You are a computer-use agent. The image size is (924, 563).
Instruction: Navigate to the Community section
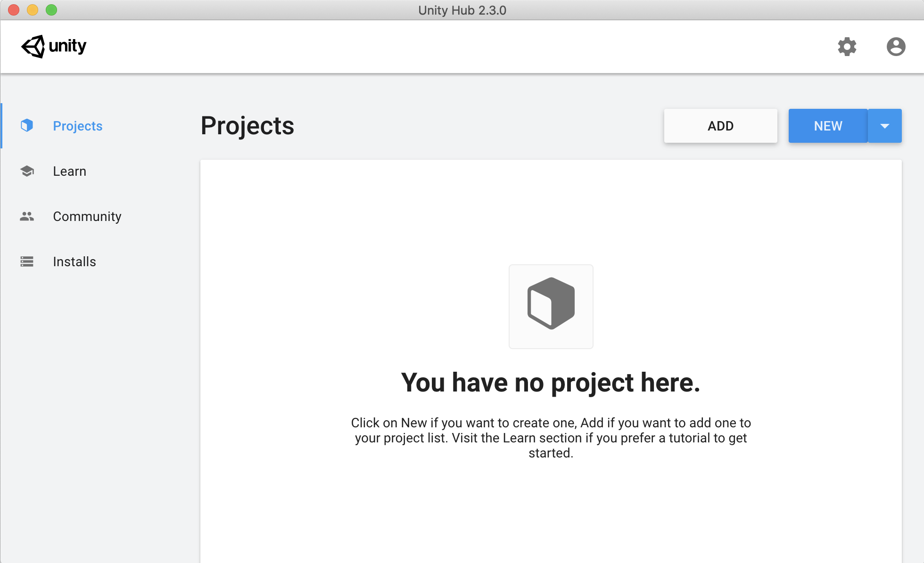click(x=88, y=216)
